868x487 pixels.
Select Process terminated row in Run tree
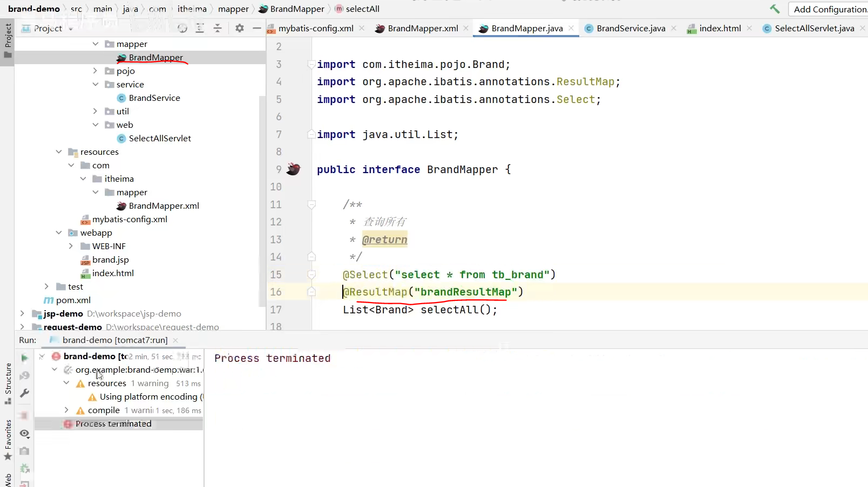point(119,424)
